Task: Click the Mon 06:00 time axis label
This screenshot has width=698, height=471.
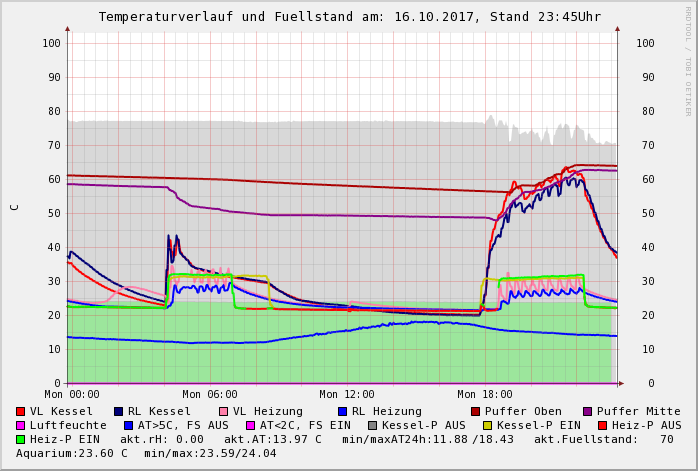Action: pyautogui.click(x=210, y=395)
